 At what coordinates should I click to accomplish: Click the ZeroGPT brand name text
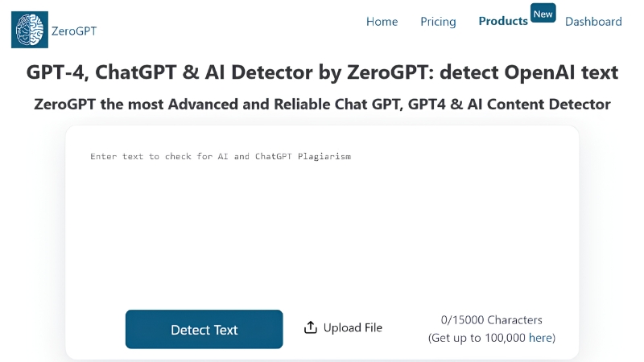[74, 31]
